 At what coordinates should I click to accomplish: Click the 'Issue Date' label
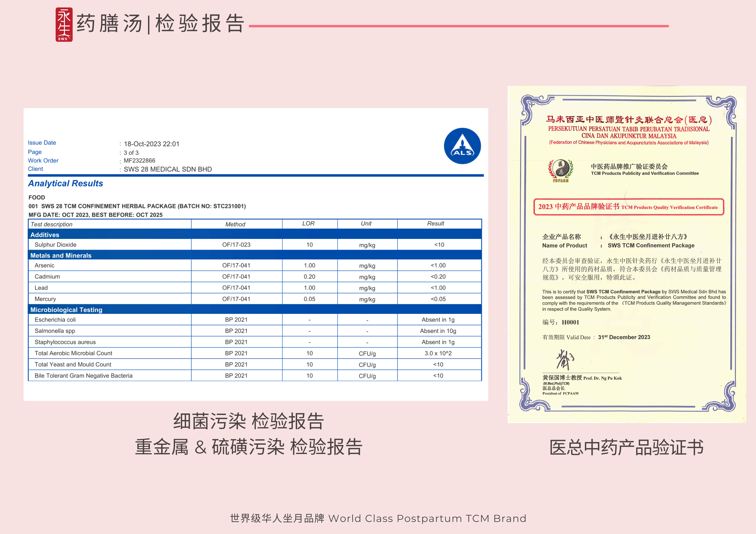coord(42,143)
